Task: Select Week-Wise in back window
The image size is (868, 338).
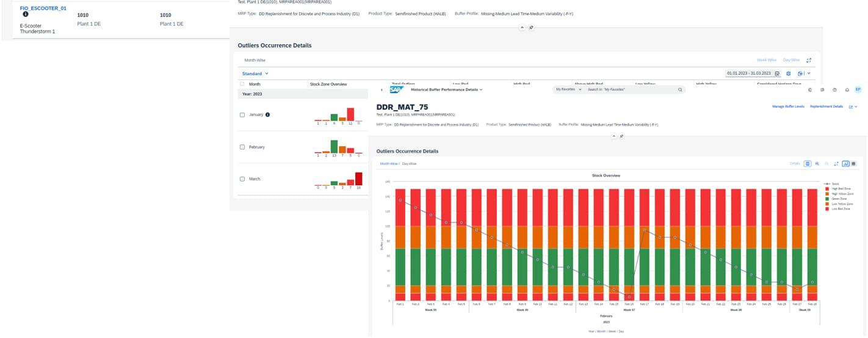Action: point(767,60)
